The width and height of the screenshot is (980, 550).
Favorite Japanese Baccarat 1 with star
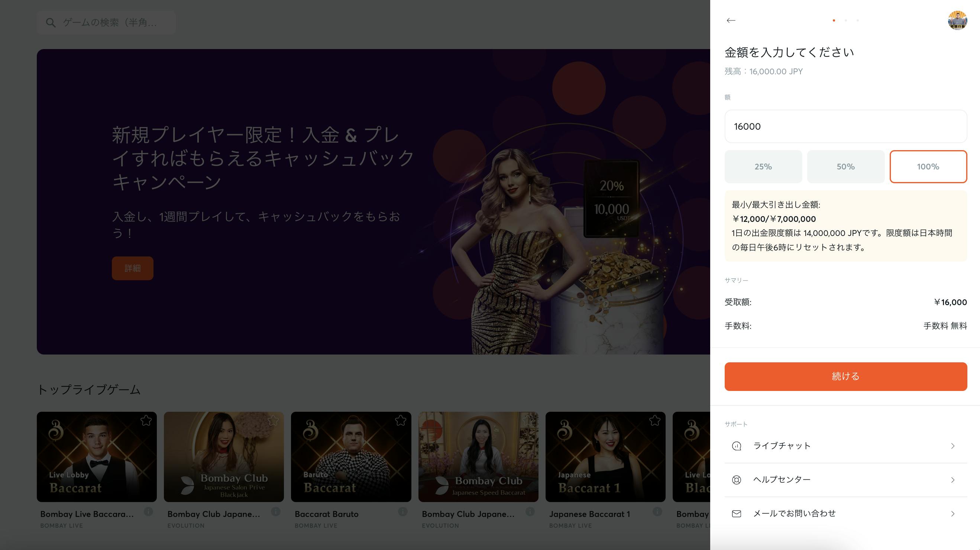point(655,421)
